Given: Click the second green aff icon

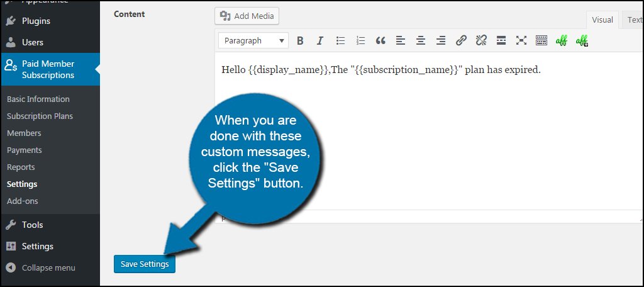Looking at the screenshot, I should (x=582, y=41).
